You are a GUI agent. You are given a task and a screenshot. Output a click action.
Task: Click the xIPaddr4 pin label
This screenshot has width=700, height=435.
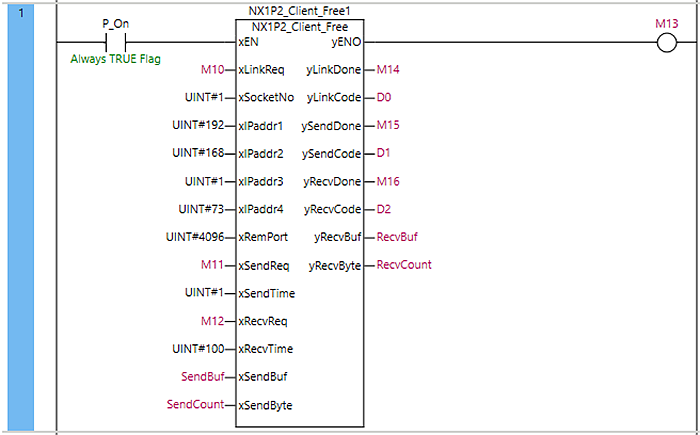pyautogui.click(x=261, y=209)
